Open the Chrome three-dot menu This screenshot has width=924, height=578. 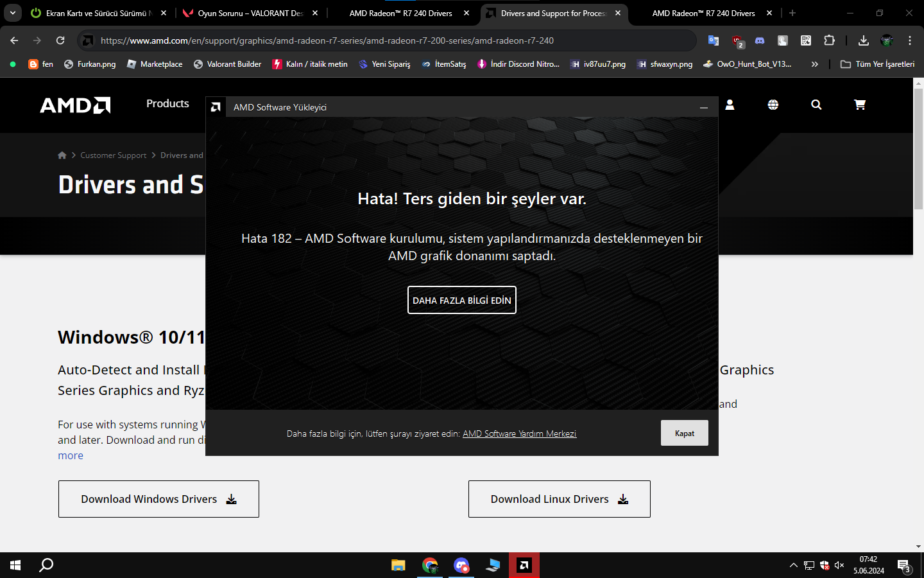910,40
